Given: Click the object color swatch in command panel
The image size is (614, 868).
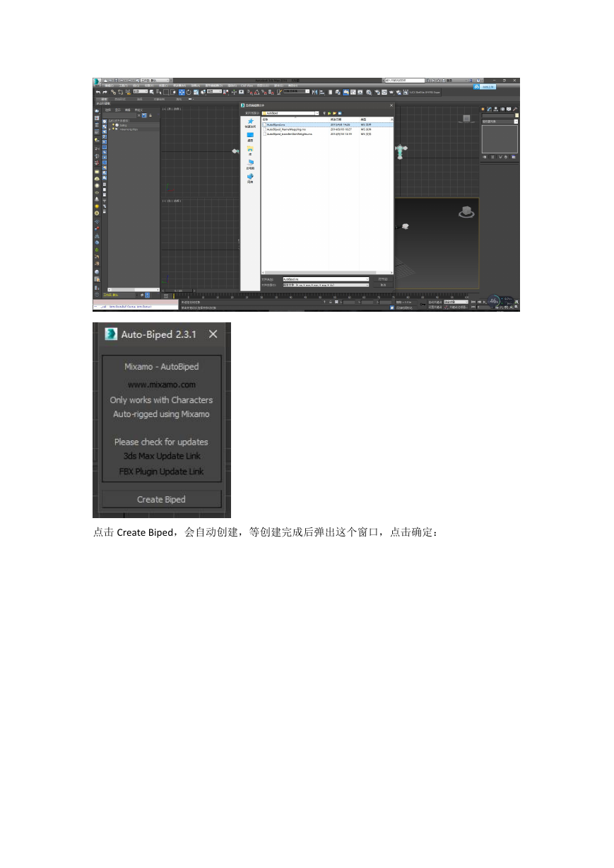Looking at the screenshot, I should click(516, 115).
